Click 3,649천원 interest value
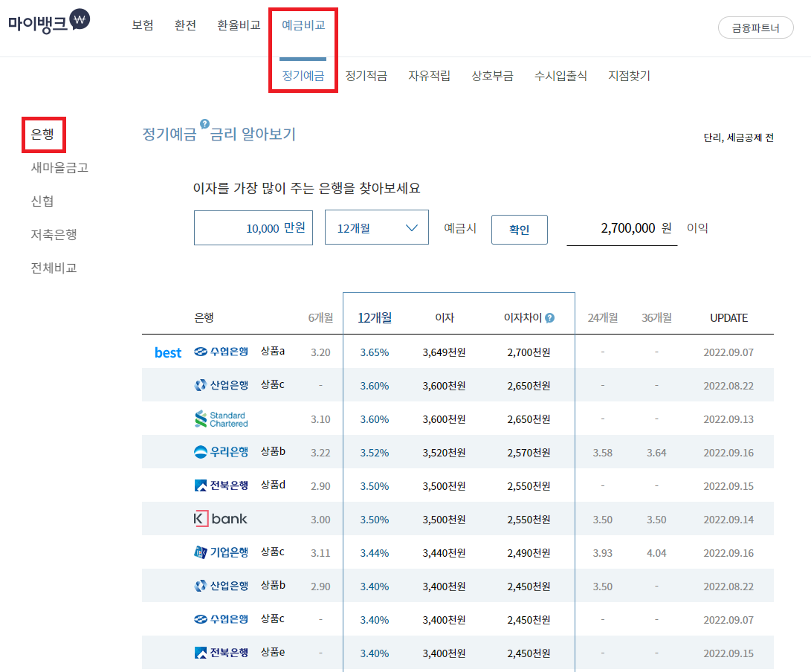This screenshot has height=672, width=811. pyautogui.click(x=444, y=352)
